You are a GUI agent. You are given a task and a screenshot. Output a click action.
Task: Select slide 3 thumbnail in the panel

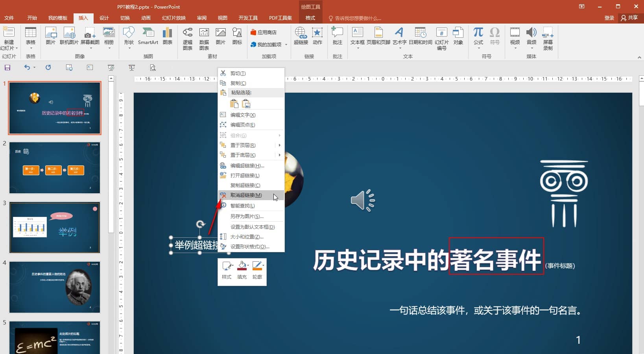tap(55, 227)
